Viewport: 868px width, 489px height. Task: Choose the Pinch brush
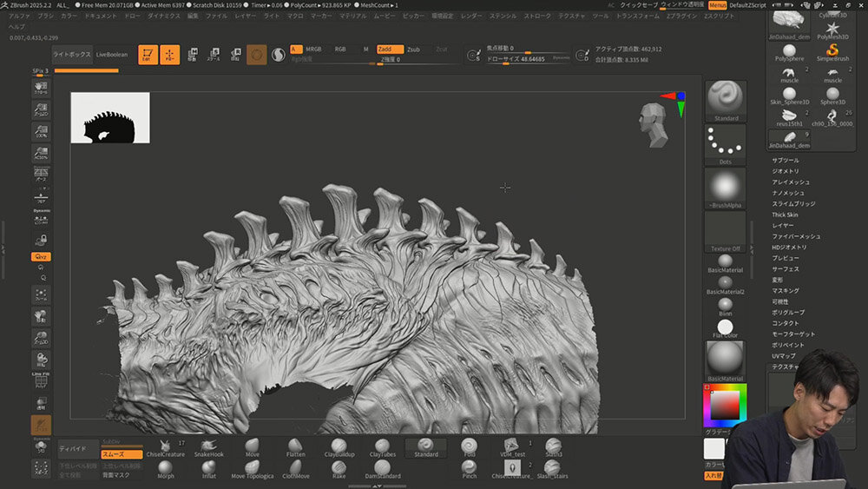coord(469,470)
